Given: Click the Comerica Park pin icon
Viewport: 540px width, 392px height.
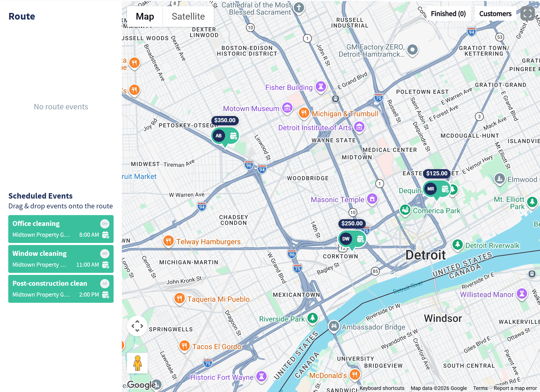Looking at the screenshot, I should (405, 210).
